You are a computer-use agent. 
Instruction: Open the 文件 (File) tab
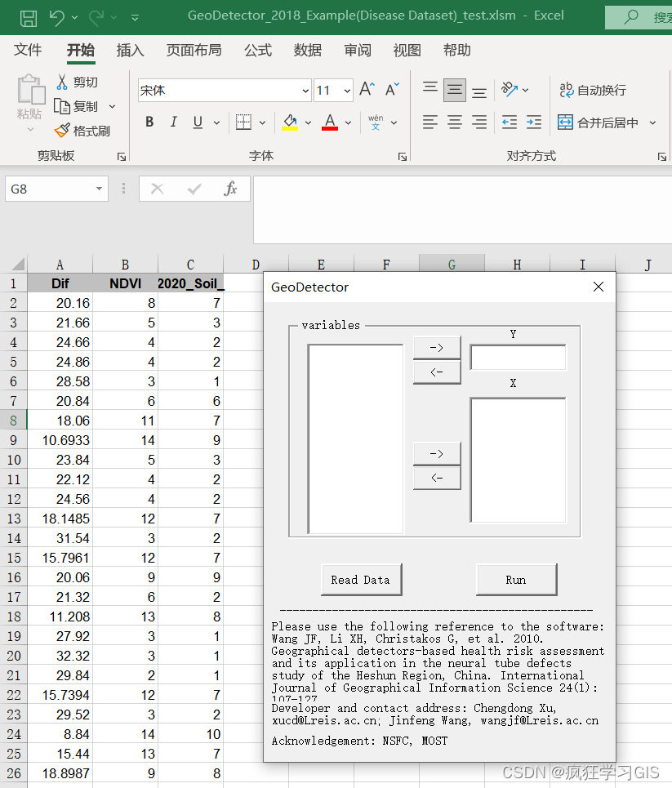click(28, 50)
